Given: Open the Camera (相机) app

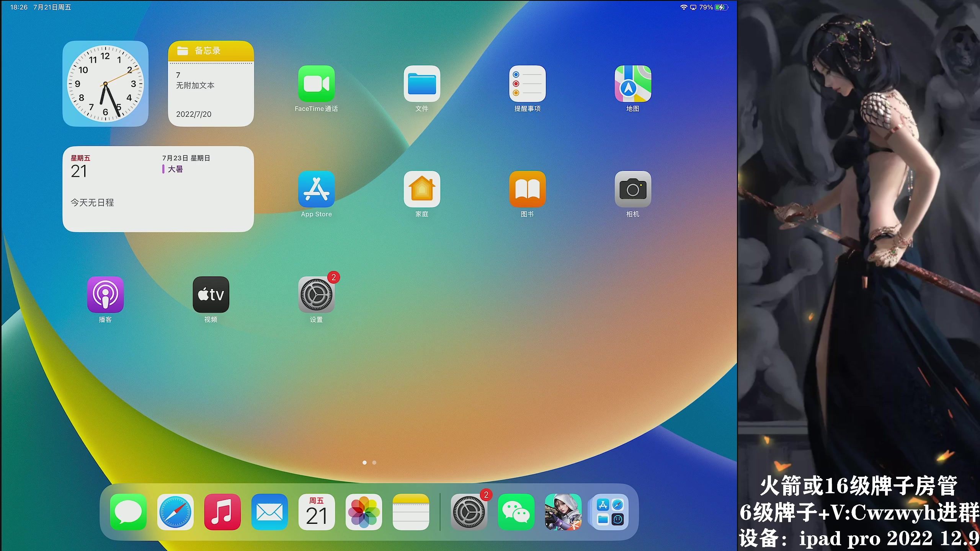Looking at the screenshot, I should [633, 189].
